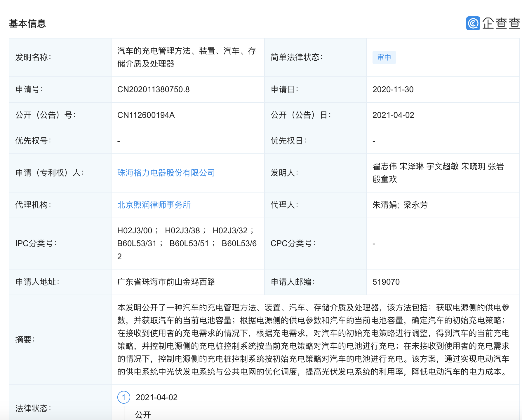Open 珠海格力电器股份有限公司 company link

166,173
